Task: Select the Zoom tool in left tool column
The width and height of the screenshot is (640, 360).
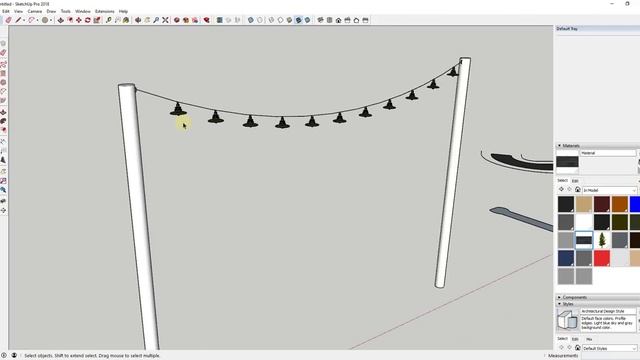Action: [x=3, y=190]
